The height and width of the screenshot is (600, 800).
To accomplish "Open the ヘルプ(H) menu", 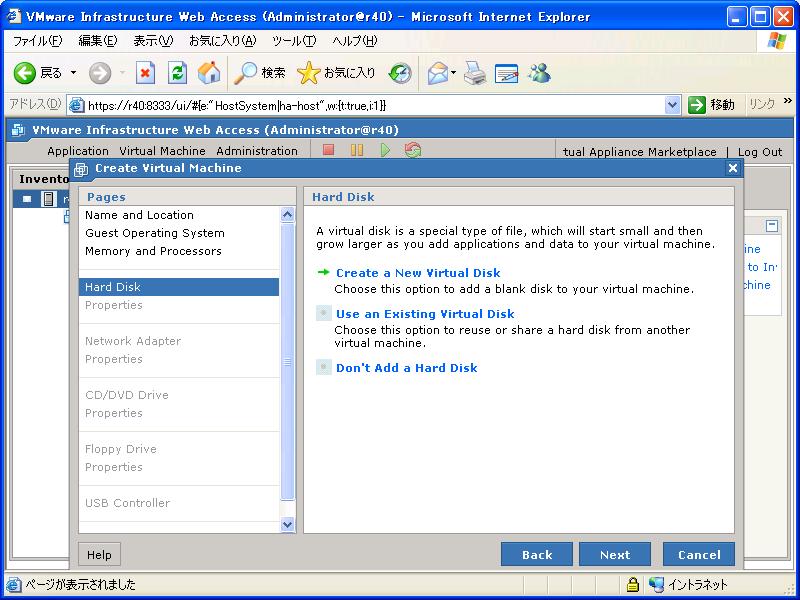I will point(355,41).
